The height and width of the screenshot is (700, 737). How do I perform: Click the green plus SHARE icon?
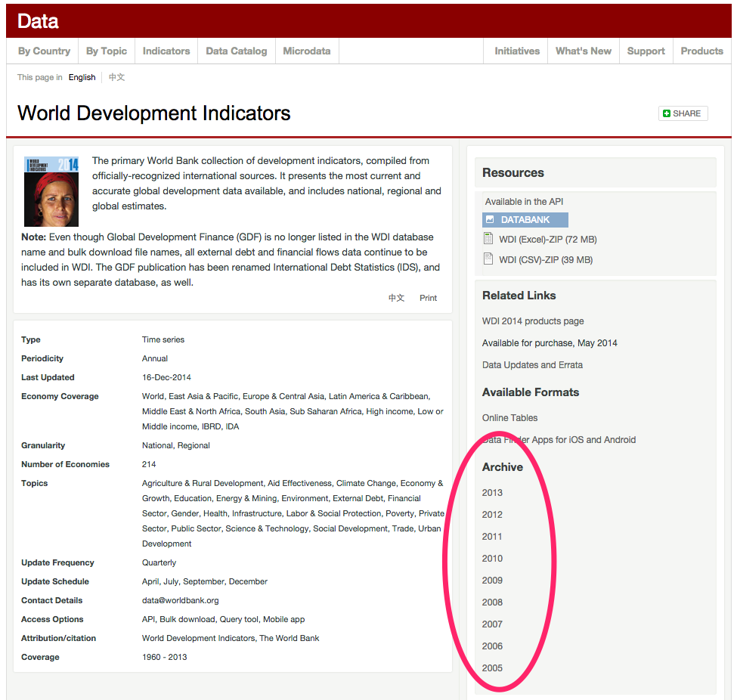point(666,113)
